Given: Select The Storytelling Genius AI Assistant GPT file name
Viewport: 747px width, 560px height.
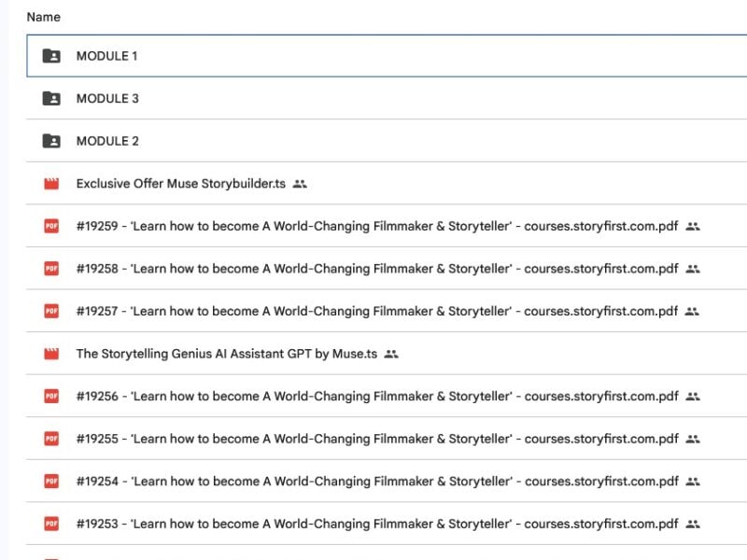Looking at the screenshot, I should 227,354.
